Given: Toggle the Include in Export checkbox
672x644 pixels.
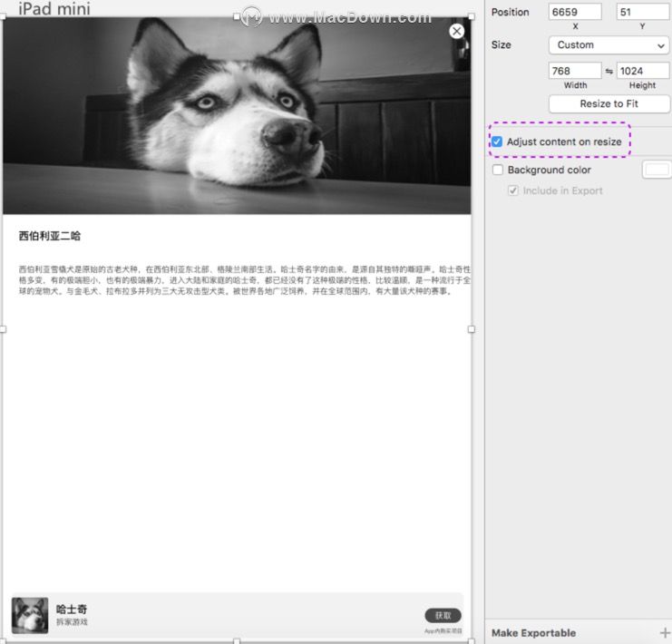Looking at the screenshot, I should (513, 190).
